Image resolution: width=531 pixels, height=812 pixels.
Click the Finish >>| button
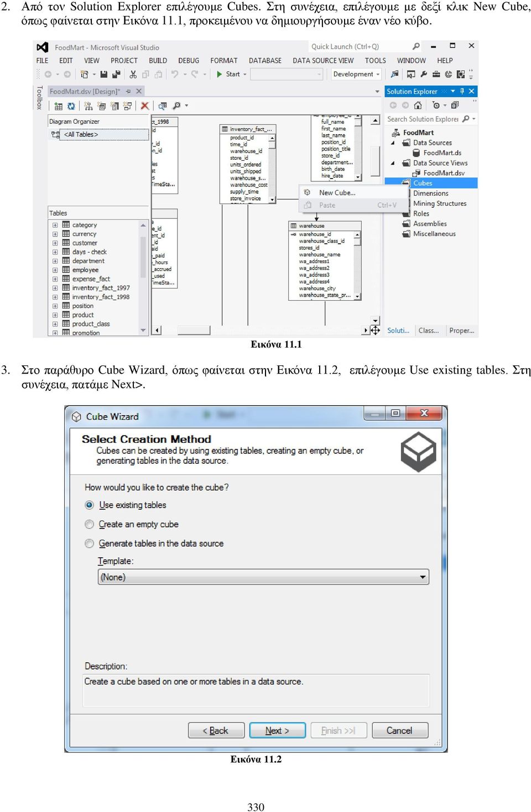338,731
